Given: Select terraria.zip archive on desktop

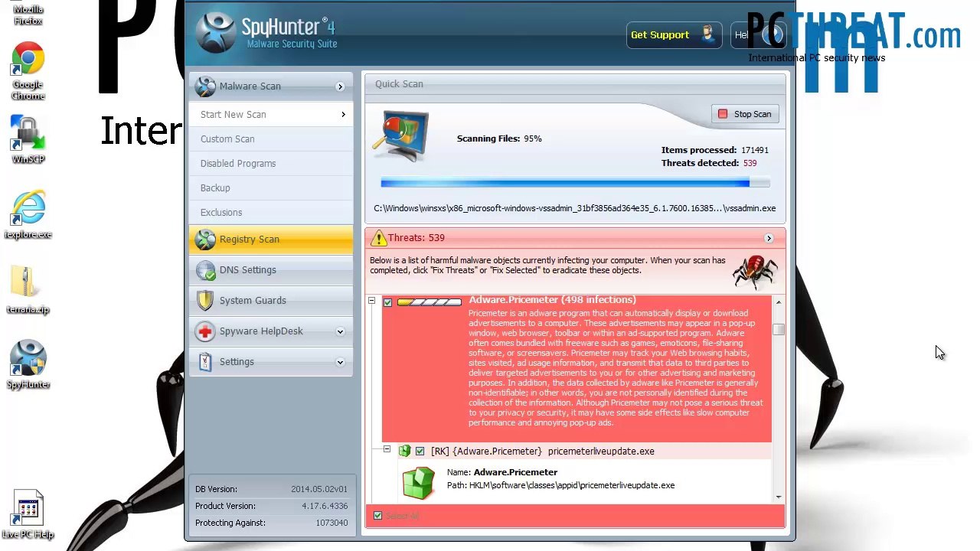Looking at the screenshot, I should tap(28, 290).
